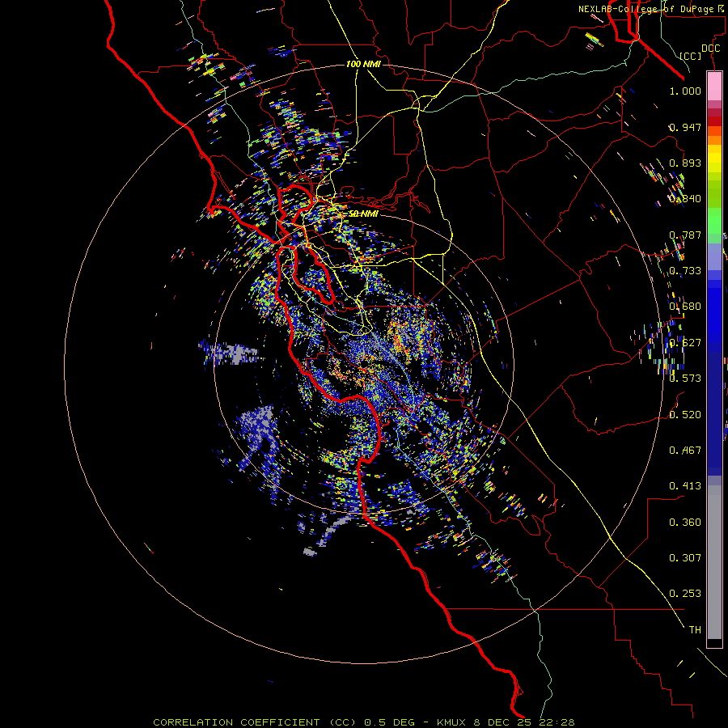Click the 0.467 scale value

tap(685, 451)
